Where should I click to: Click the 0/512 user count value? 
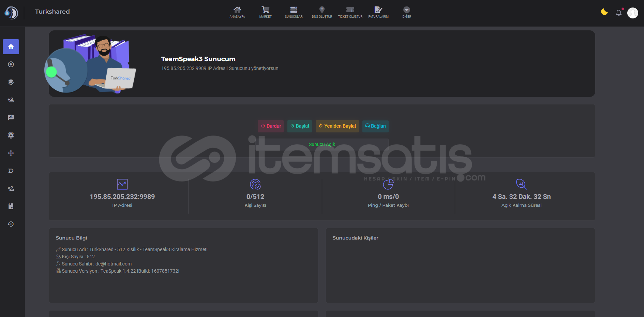coord(255,197)
